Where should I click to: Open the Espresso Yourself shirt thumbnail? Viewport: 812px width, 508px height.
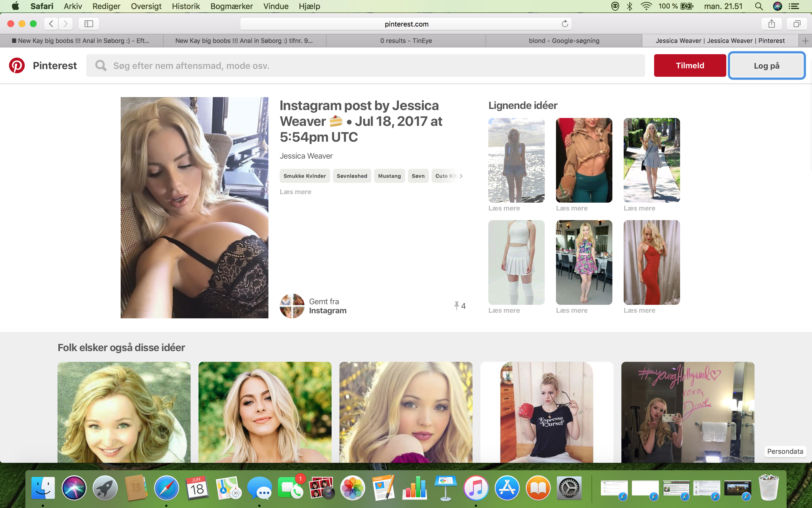click(547, 412)
